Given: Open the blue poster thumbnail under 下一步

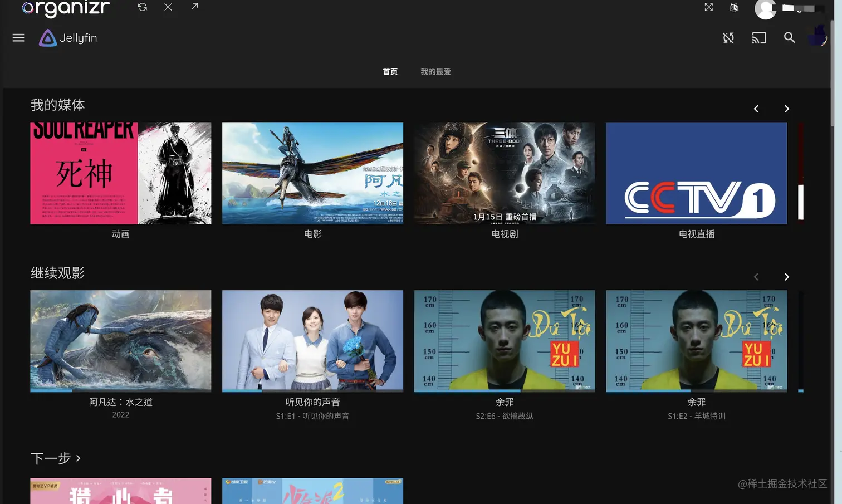Looking at the screenshot, I should (312, 491).
